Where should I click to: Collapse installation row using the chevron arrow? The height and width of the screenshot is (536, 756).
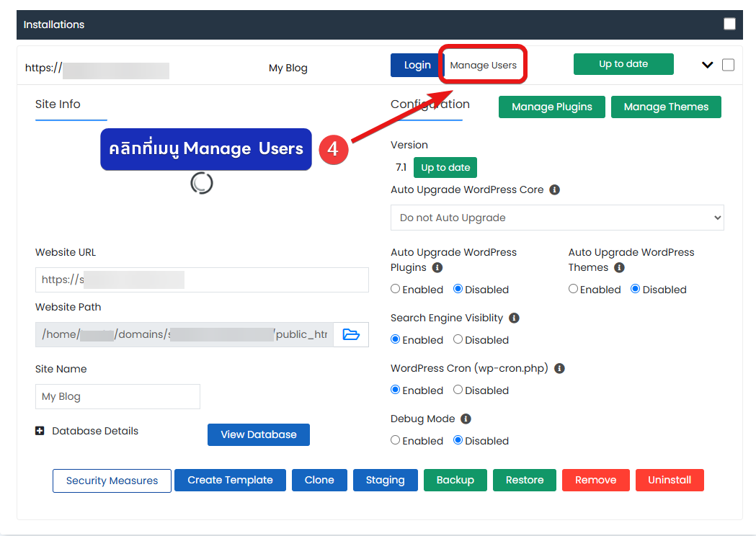pyautogui.click(x=707, y=65)
